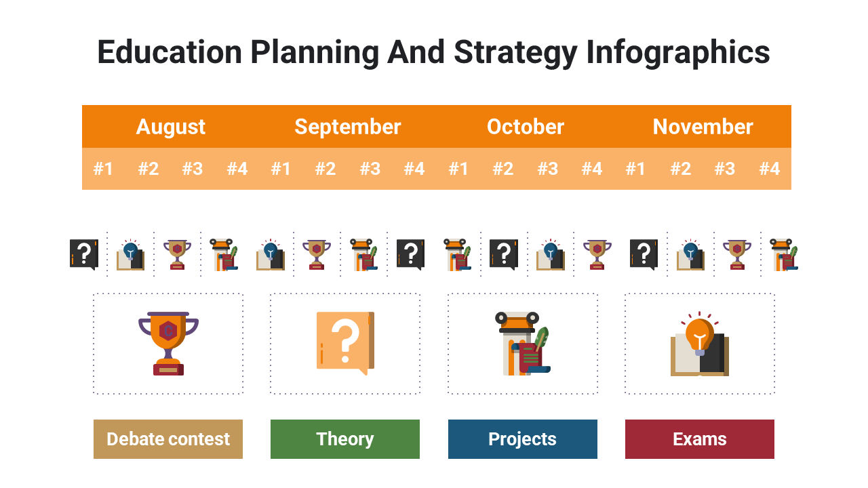The height and width of the screenshot is (488, 868).
Task: Select week #4 under November
Action: coord(769,169)
